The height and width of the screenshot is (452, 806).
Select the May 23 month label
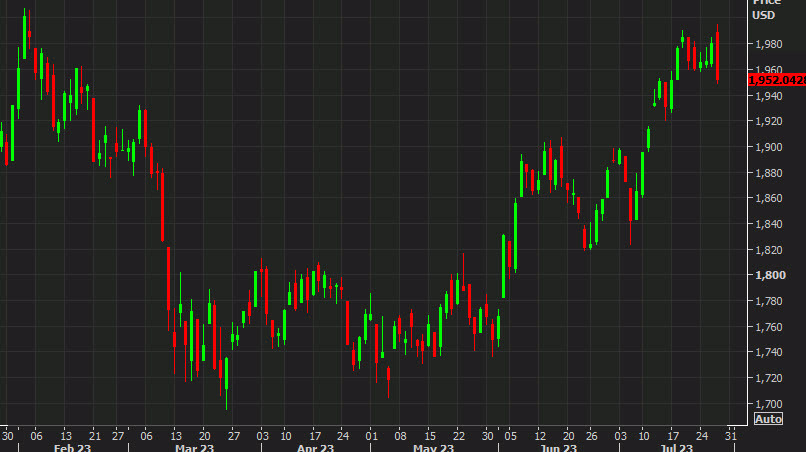tap(433, 448)
